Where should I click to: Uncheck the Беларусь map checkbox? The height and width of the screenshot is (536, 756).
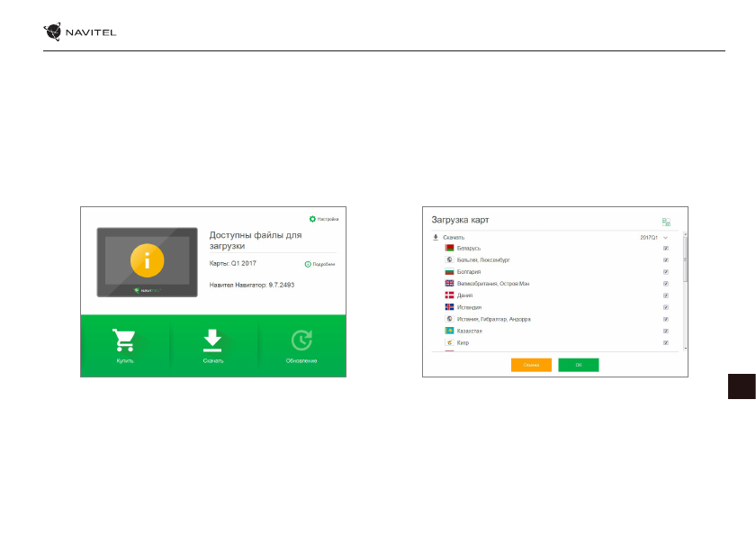point(665,248)
